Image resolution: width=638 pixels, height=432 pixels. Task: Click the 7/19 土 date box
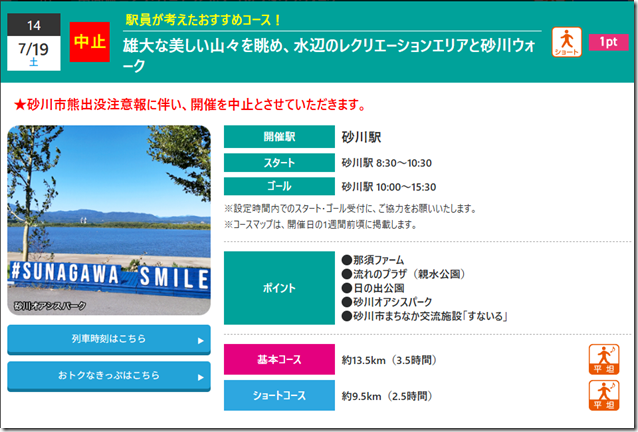click(34, 53)
